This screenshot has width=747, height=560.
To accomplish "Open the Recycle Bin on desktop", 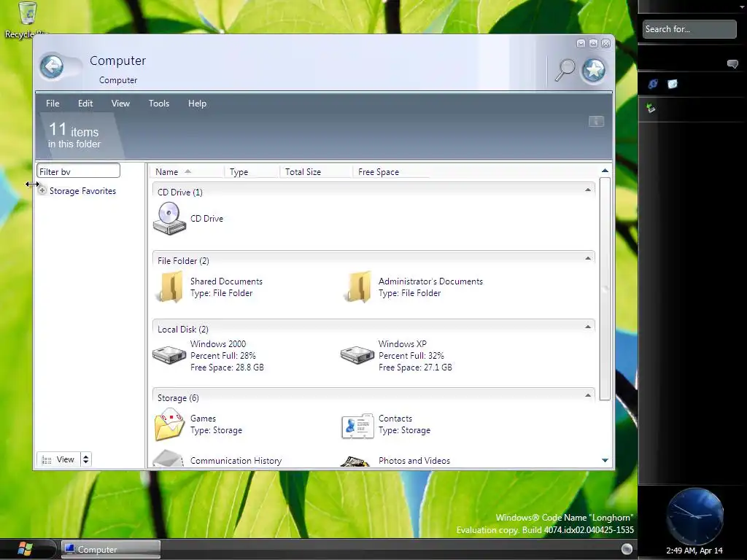I will pos(28,13).
